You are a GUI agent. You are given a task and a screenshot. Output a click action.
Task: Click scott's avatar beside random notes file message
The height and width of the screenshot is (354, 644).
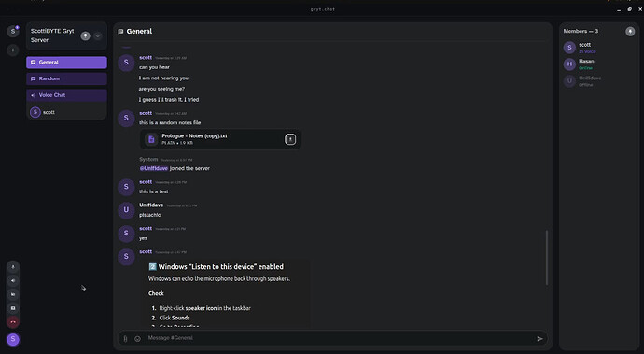point(126,118)
